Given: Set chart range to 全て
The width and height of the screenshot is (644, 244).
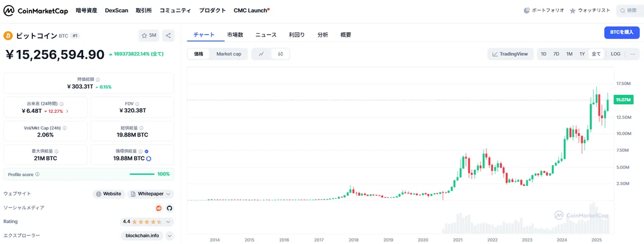Looking at the screenshot, I should coord(596,54).
